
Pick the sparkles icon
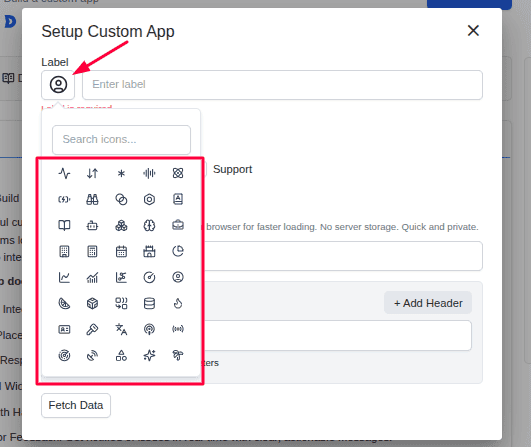(149, 355)
